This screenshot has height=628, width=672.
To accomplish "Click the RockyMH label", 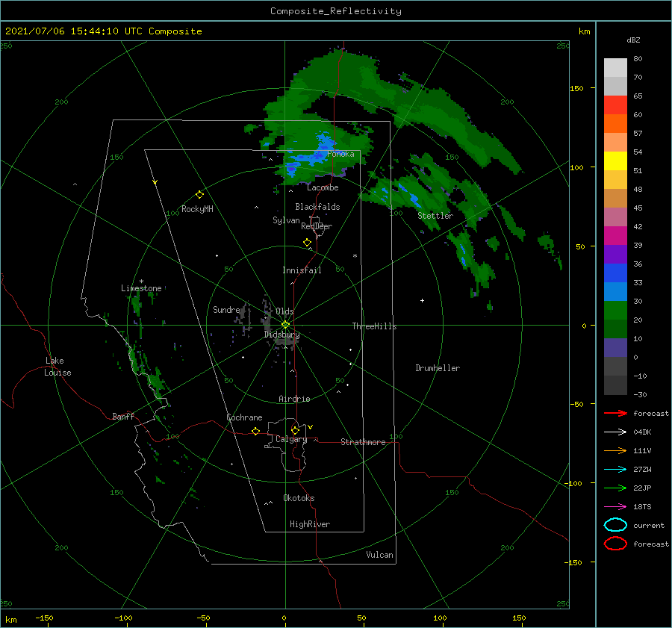I will [197, 209].
